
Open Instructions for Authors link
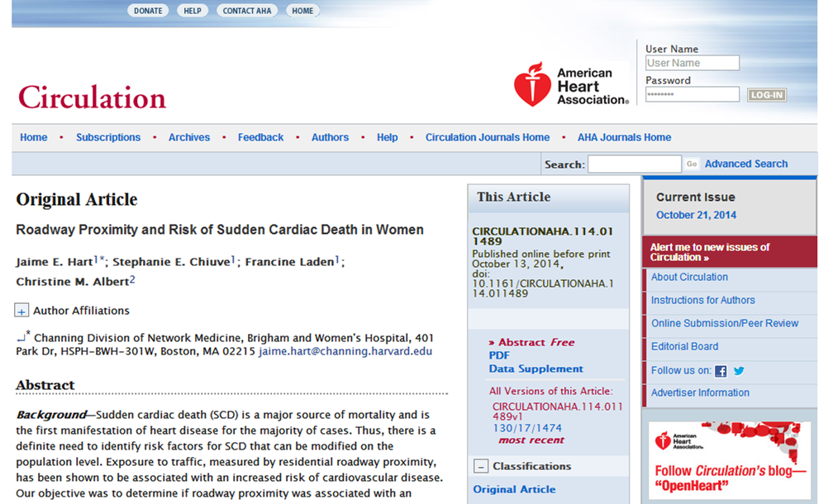pyautogui.click(x=703, y=300)
